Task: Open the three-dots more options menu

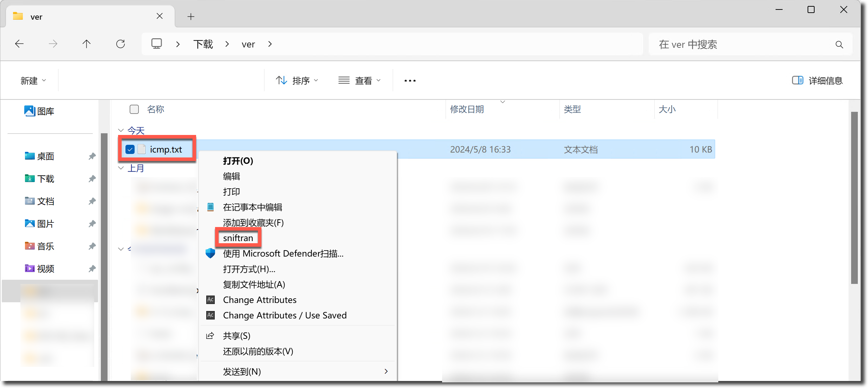Action: tap(410, 81)
